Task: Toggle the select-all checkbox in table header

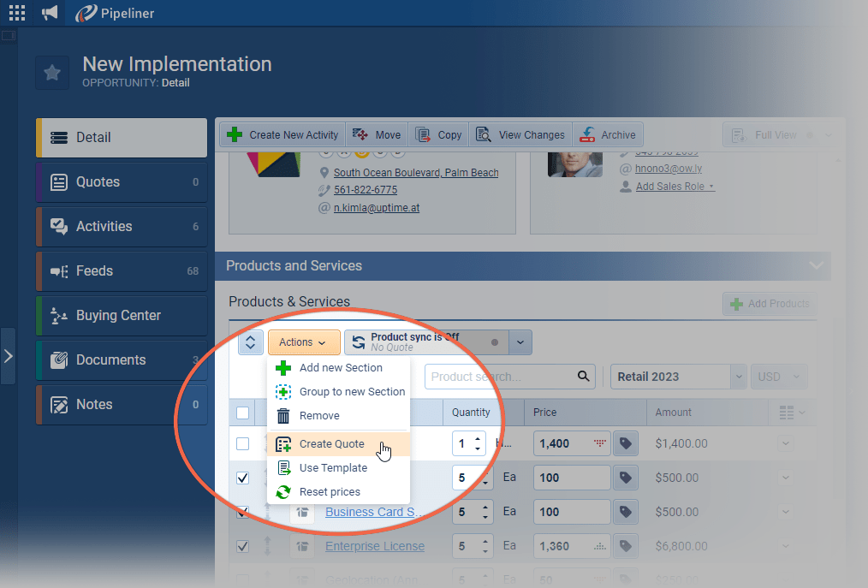Action: click(242, 413)
